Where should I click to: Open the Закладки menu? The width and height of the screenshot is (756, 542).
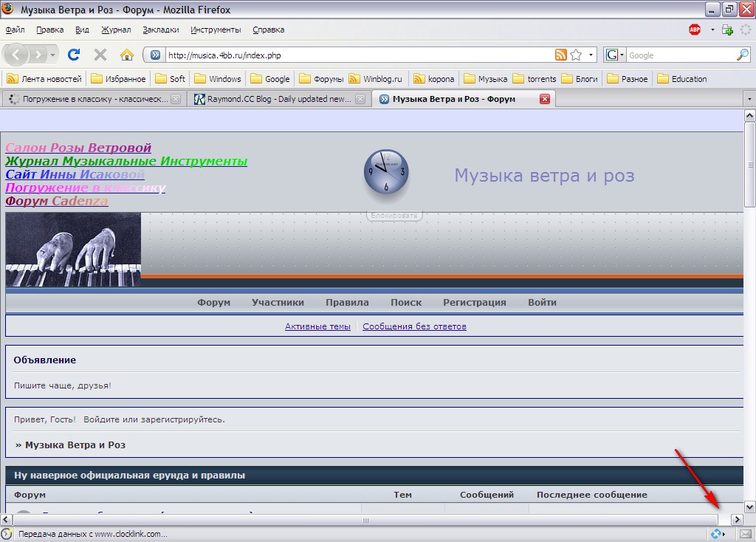(160, 30)
